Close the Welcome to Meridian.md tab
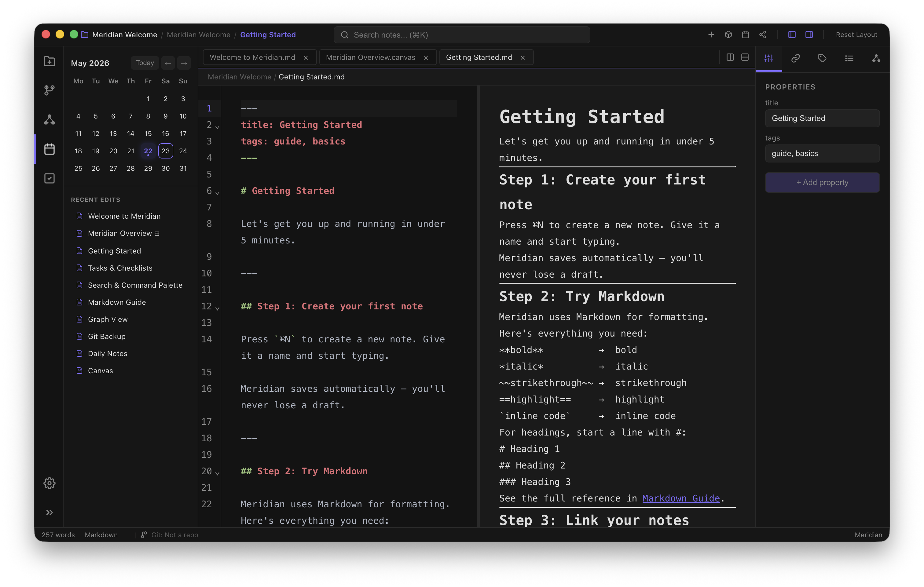The height and width of the screenshot is (587, 924). [x=306, y=57]
